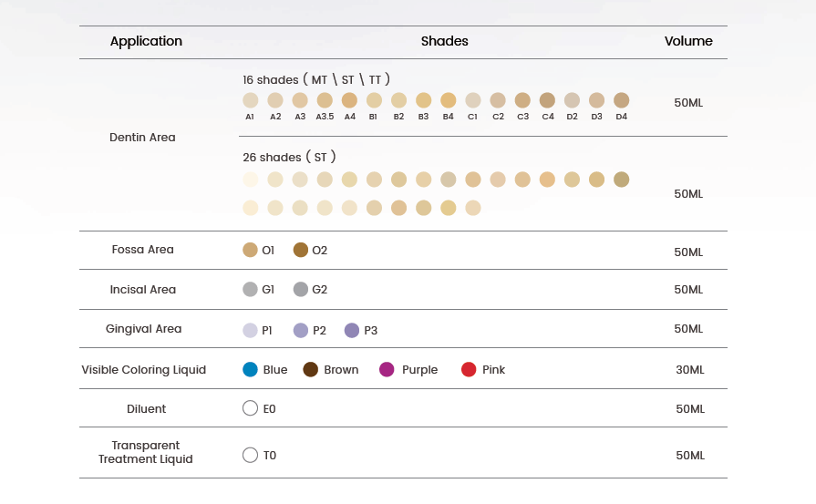
Task: Click the Blue coloring liquid circle
Action: (x=251, y=369)
